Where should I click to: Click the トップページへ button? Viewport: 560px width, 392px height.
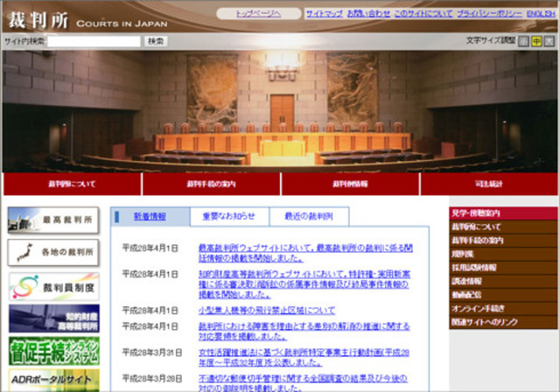[259, 14]
